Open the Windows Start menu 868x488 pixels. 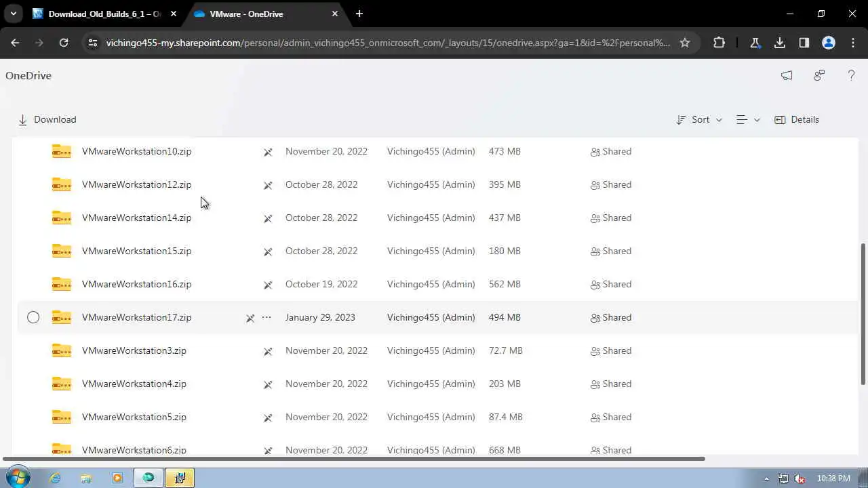(17, 478)
